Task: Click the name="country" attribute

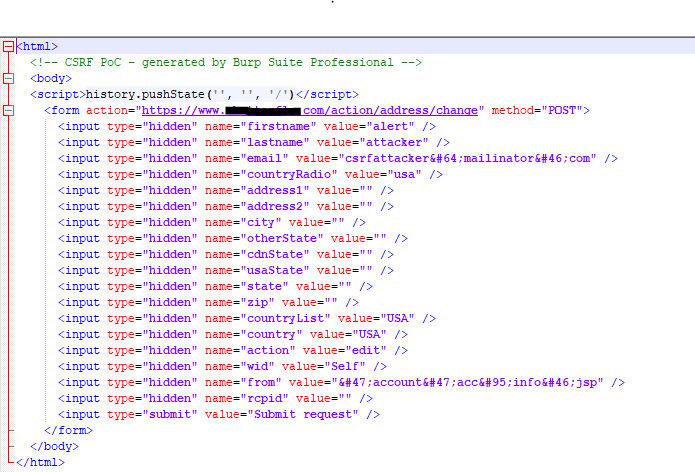Action: click(x=254, y=334)
